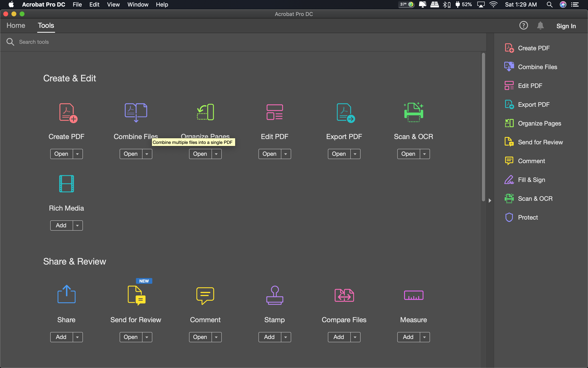Viewport: 588px width, 368px height.
Task: Open Organize Pages from the right sidebar
Action: click(533, 123)
